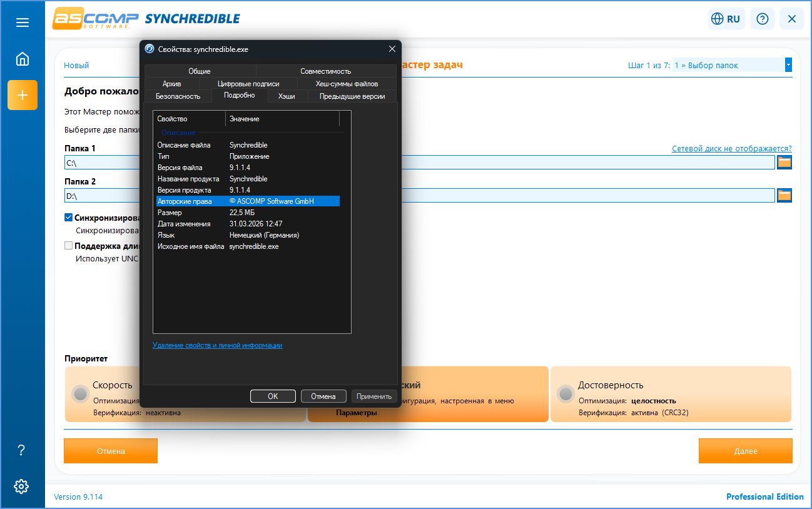Select the Достоверность priority radio button

[x=566, y=393]
